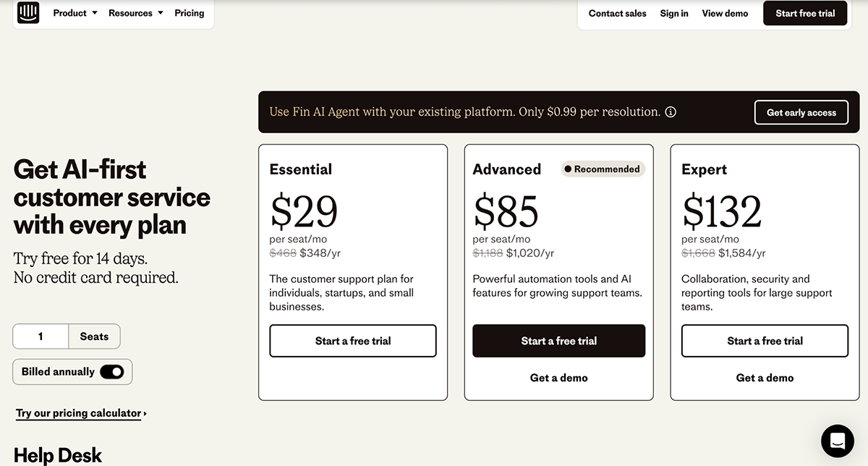The image size is (868, 466).
Task: Click View demo in the top bar
Action: point(725,13)
